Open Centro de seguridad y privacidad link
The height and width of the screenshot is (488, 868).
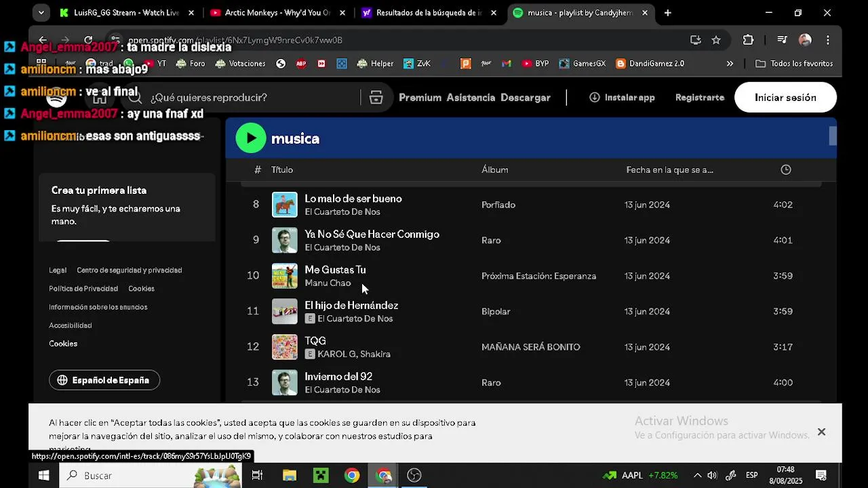[x=130, y=270]
